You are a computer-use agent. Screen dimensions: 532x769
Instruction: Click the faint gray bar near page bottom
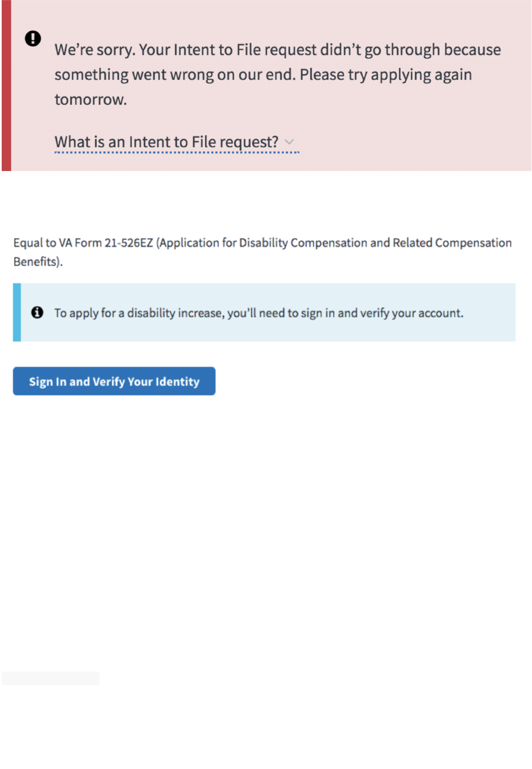click(50, 678)
